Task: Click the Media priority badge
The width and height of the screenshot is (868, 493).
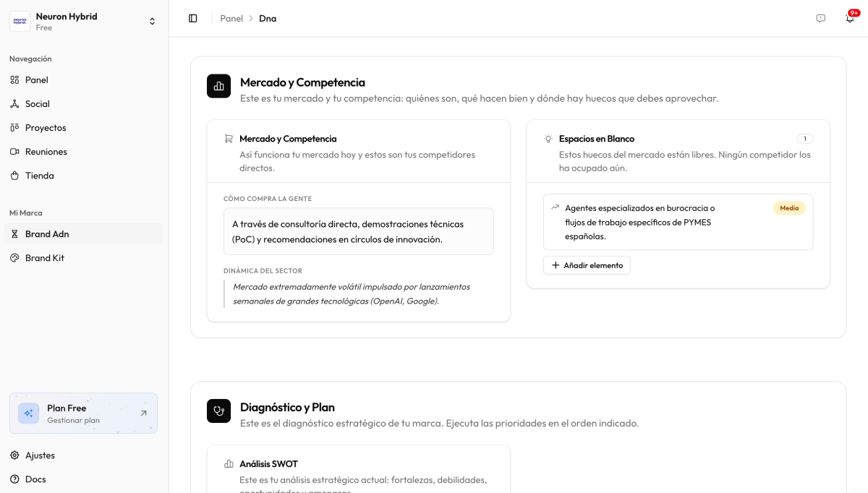Action: [789, 208]
